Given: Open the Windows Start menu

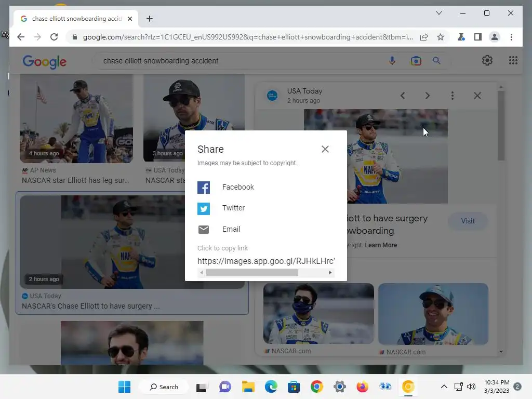Looking at the screenshot, I should (x=124, y=387).
